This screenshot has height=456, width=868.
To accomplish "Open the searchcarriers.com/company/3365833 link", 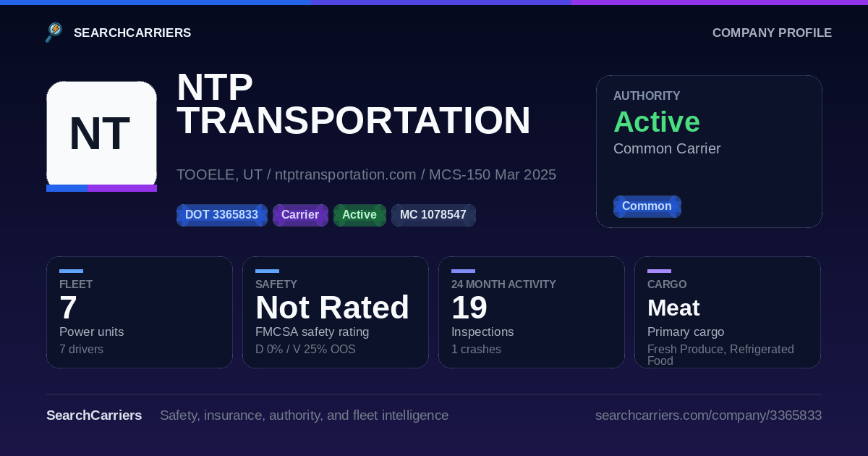I will [708, 415].
